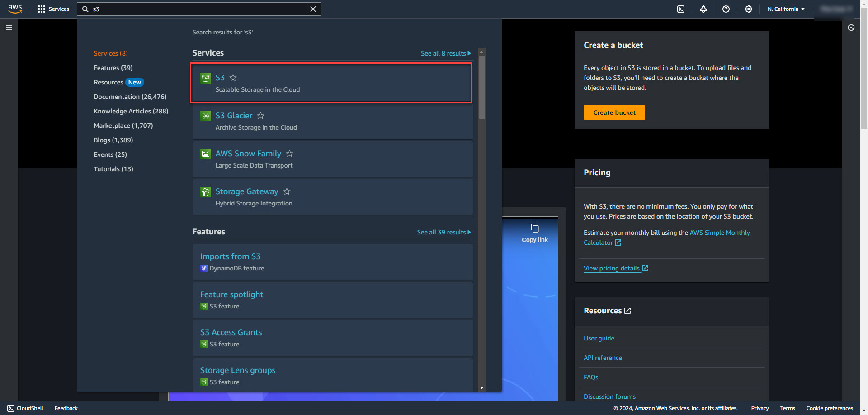The height and width of the screenshot is (415, 868).
Task: Open the help question mark icon
Action: pos(726,9)
